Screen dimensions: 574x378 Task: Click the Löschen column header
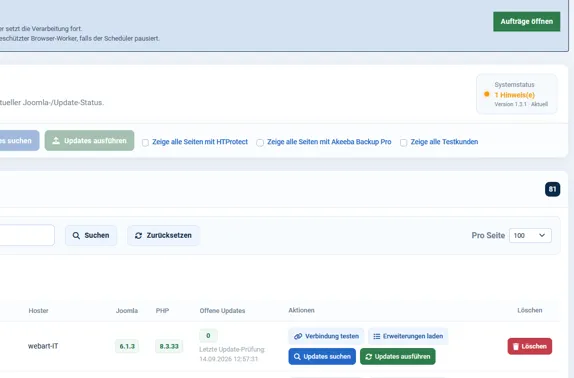coord(530,310)
